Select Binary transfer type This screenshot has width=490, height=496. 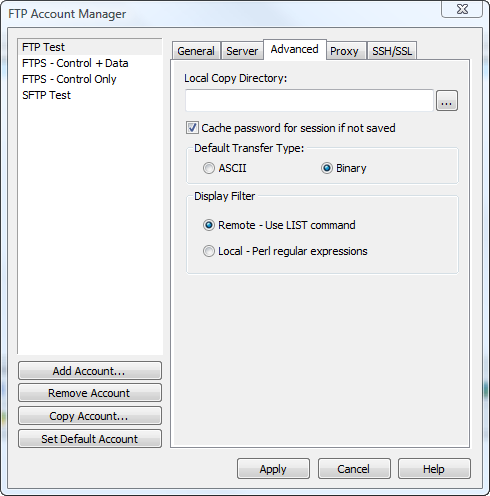(x=327, y=168)
